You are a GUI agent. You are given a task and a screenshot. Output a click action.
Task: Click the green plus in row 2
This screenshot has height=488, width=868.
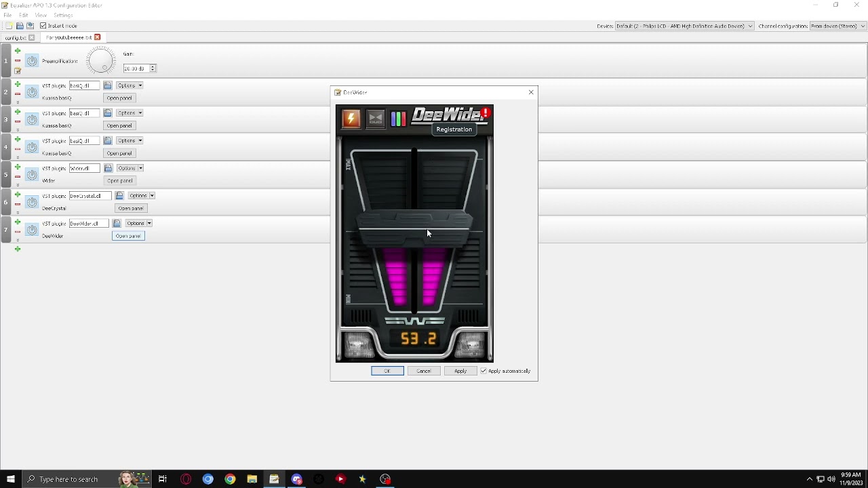point(18,84)
